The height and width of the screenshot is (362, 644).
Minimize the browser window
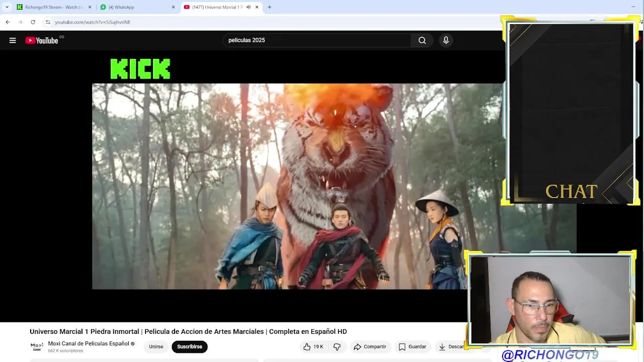point(633,7)
